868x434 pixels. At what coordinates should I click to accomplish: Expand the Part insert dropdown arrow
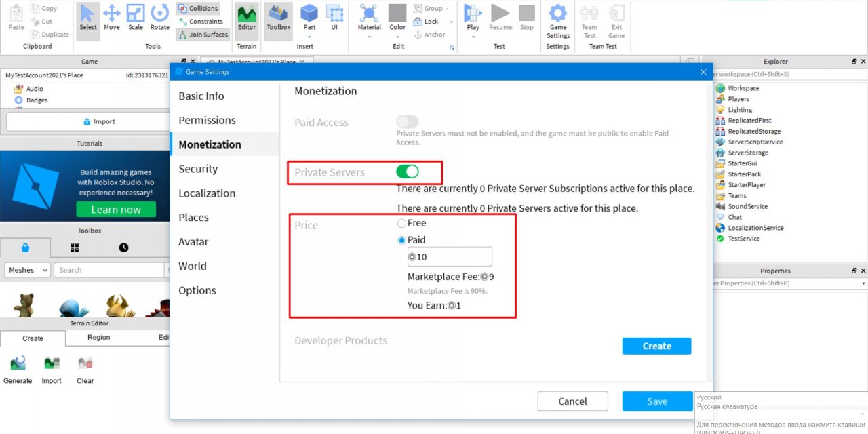[x=309, y=37]
